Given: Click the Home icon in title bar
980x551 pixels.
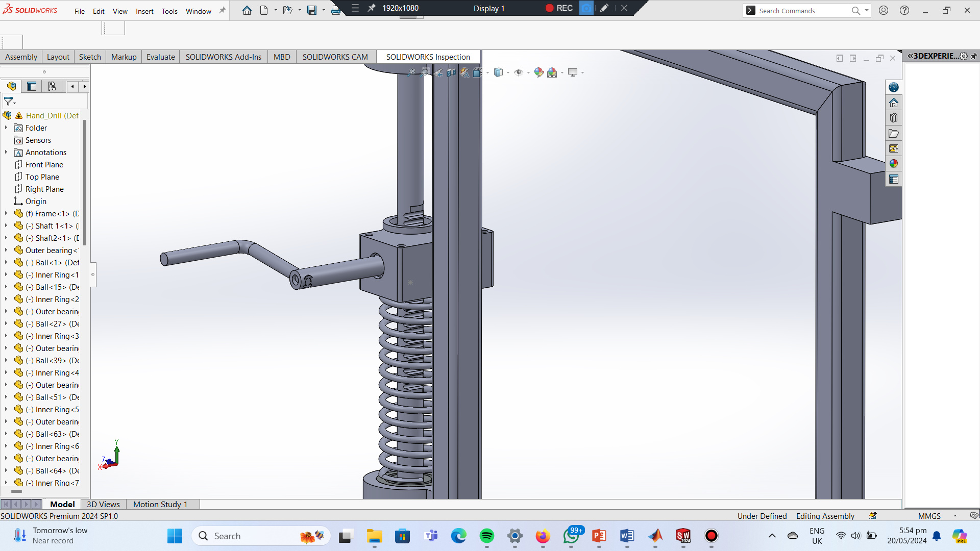Looking at the screenshot, I should click(x=247, y=10).
